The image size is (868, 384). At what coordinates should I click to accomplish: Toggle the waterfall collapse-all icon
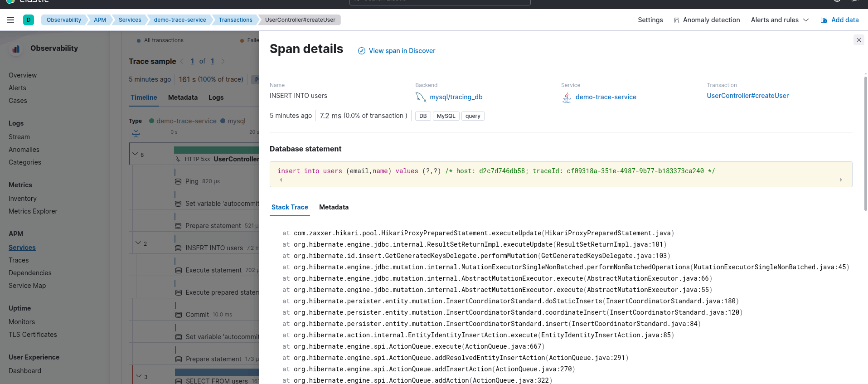coord(136,133)
